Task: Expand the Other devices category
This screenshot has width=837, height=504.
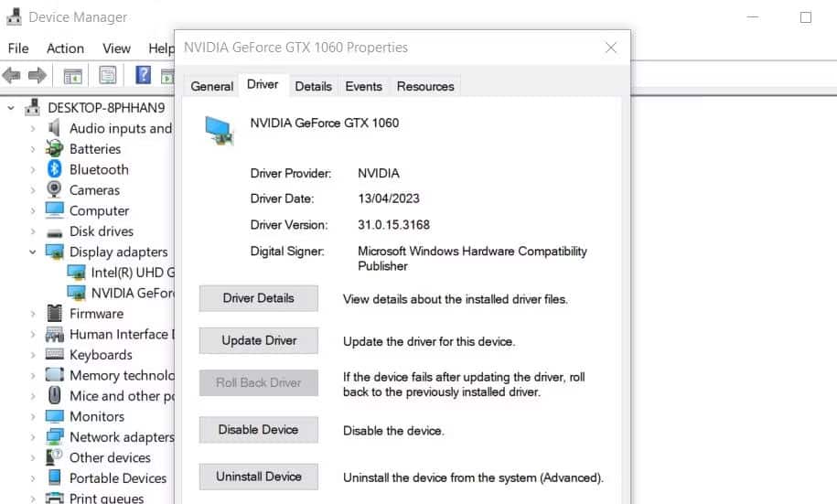Action: click(33, 457)
